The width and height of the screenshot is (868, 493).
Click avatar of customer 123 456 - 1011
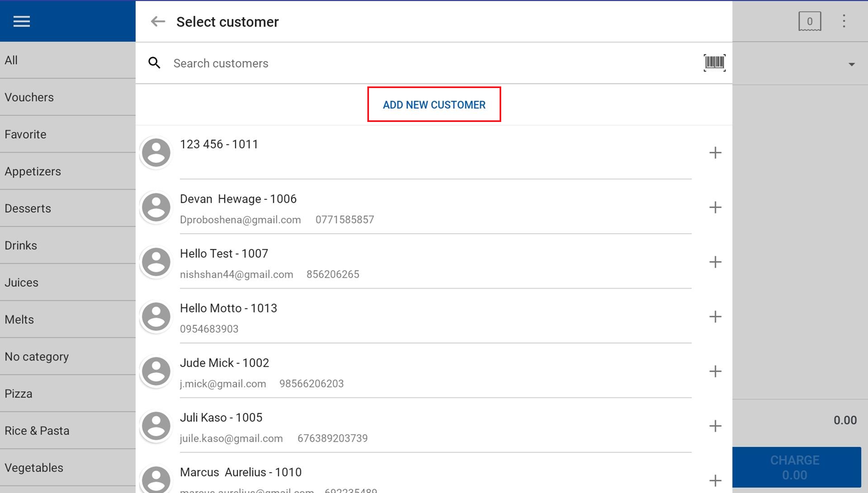coord(156,152)
